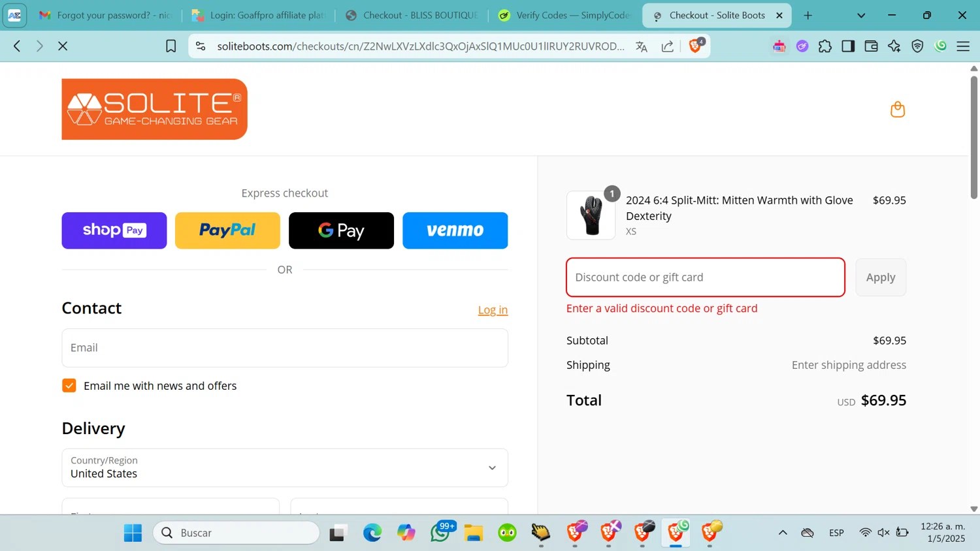
Task: Click the Apply discount button
Action: (881, 277)
